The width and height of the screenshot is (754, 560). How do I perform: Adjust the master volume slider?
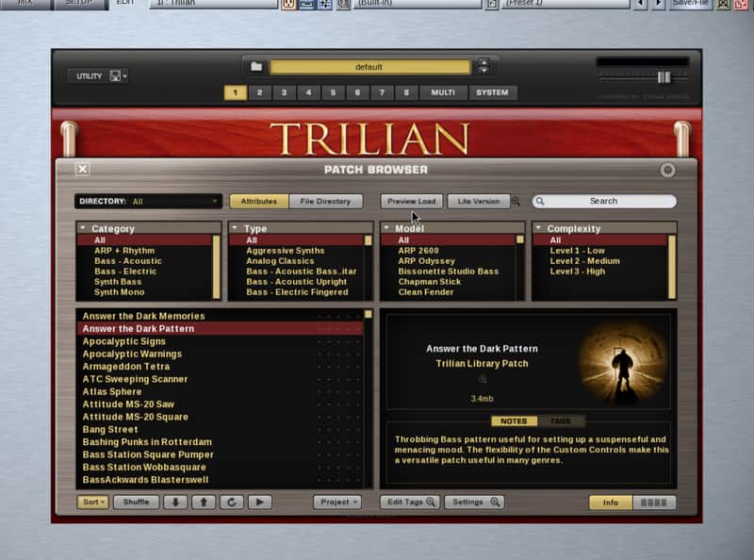click(664, 77)
